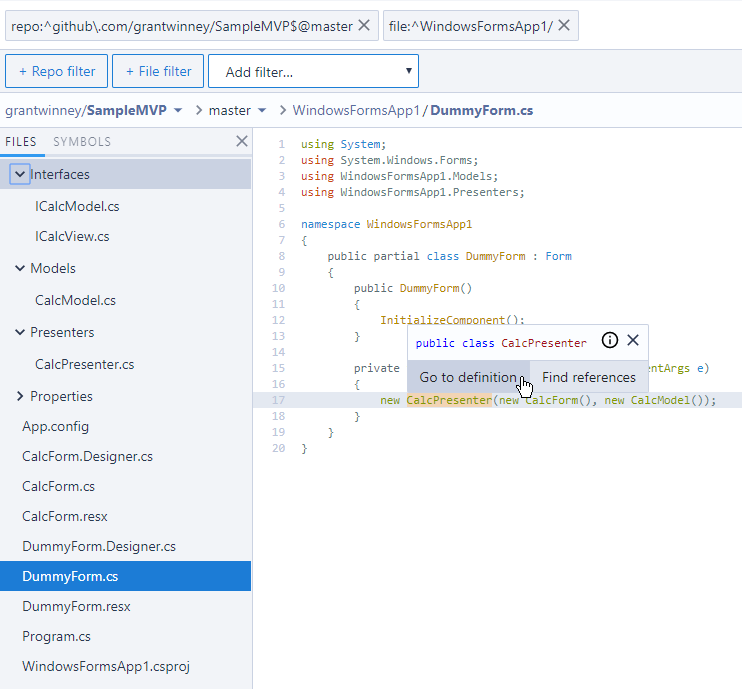Collapse the Models folder
This screenshot has width=742, height=689.
pos(20,268)
